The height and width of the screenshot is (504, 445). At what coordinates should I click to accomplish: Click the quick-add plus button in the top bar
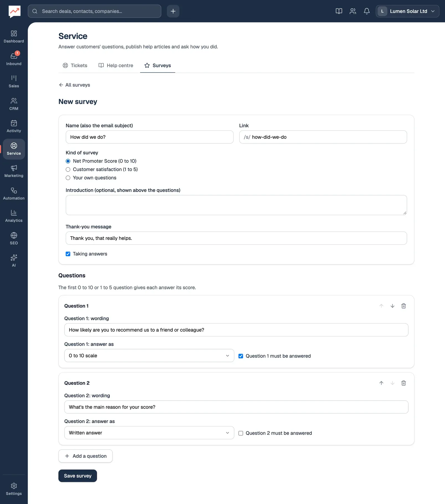173,11
